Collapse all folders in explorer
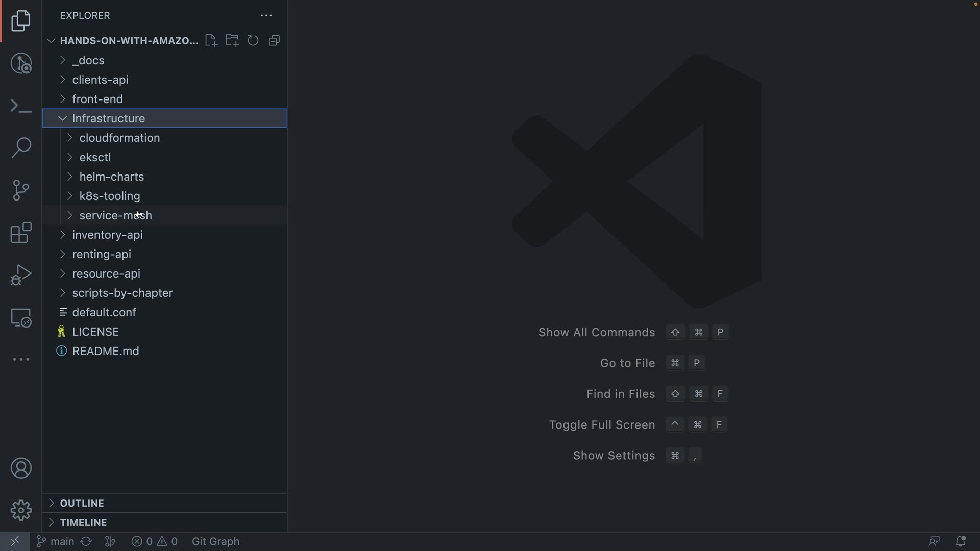980x551 pixels. [x=275, y=41]
